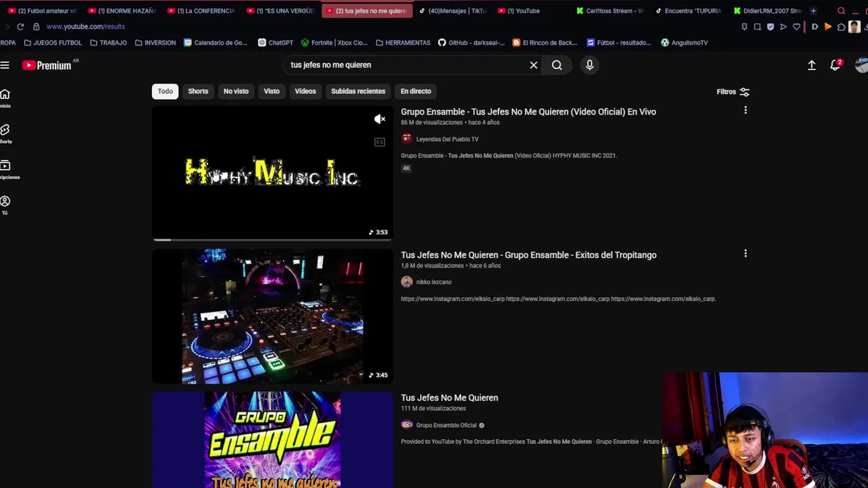
Task: Select the Vídeos filter chip
Action: tap(305, 91)
